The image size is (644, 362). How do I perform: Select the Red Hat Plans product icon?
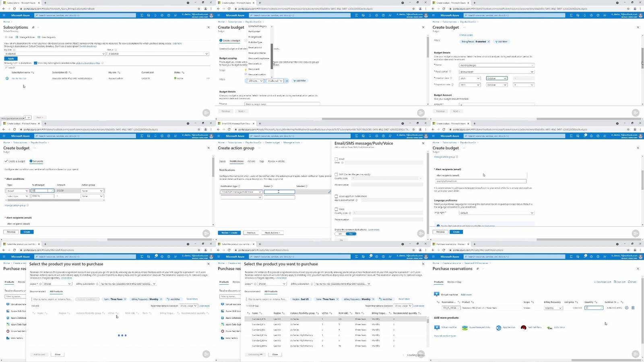coord(523,327)
